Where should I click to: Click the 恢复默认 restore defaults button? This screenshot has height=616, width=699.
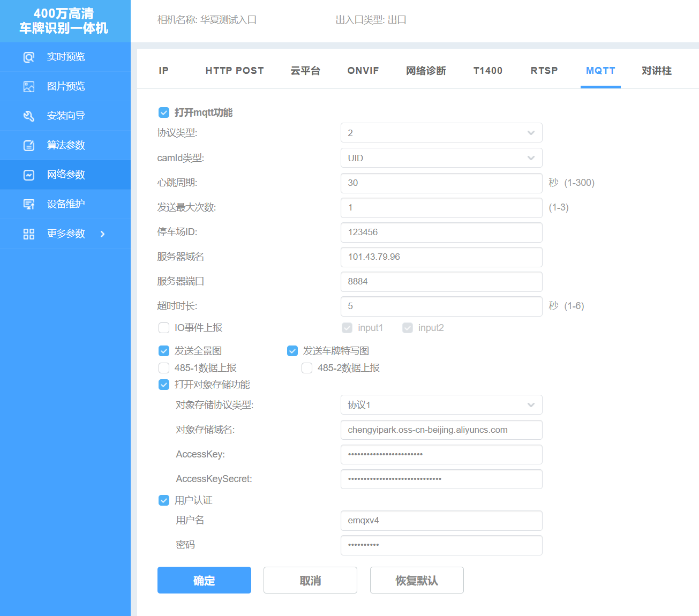[417, 580]
